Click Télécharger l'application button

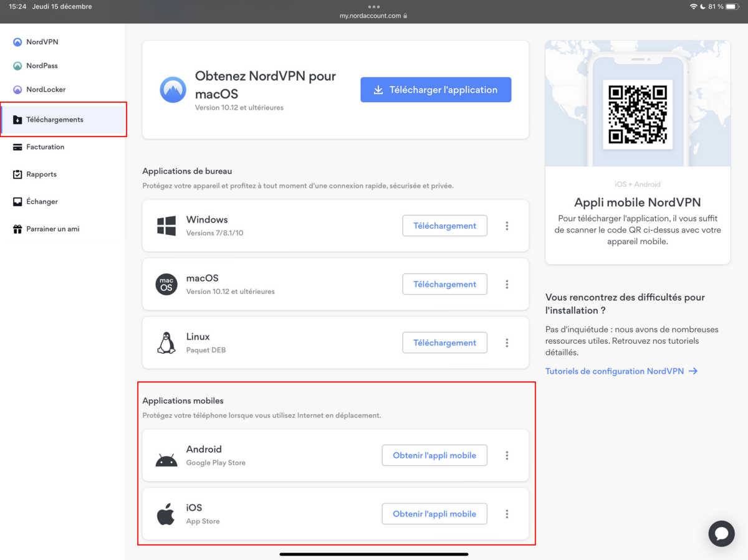[436, 90]
